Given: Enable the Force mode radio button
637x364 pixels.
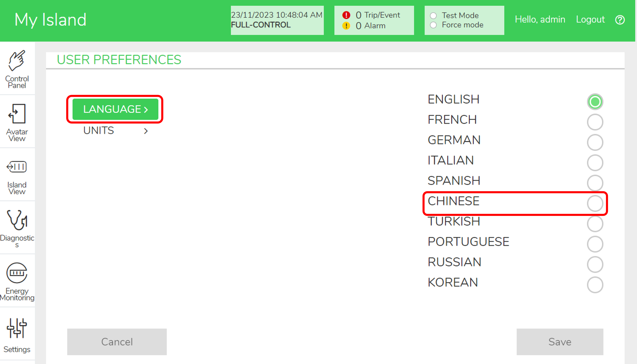Looking at the screenshot, I should click(x=433, y=25).
